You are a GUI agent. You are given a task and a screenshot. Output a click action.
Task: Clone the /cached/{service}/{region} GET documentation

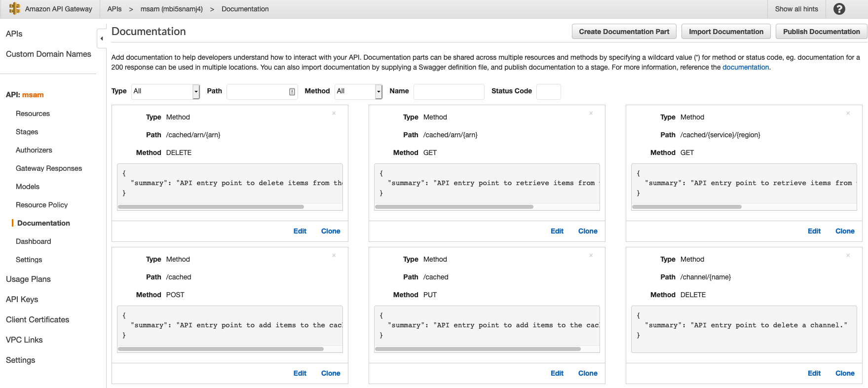coord(845,231)
